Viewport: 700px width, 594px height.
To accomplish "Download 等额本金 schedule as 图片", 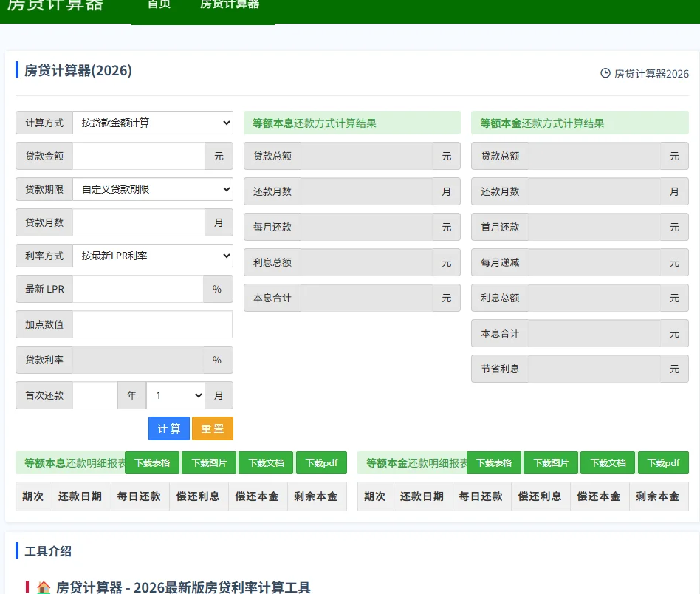I will click(x=550, y=462).
